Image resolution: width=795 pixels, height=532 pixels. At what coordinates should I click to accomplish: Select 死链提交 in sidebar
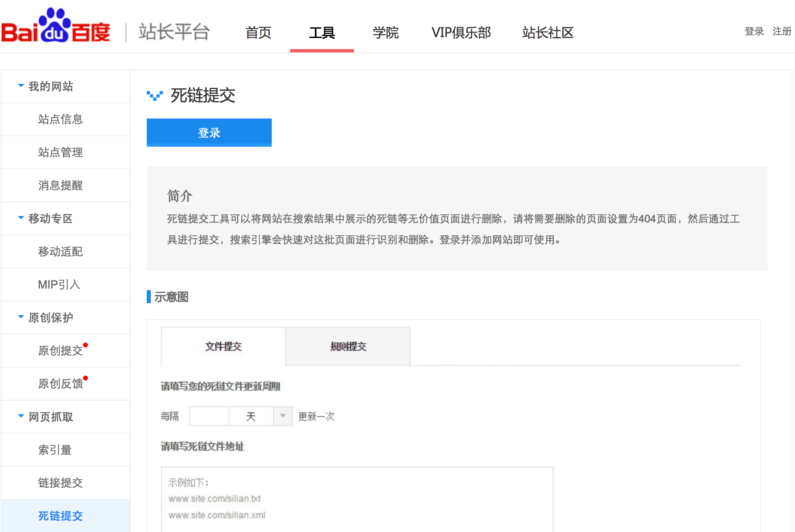tap(66, 516)
